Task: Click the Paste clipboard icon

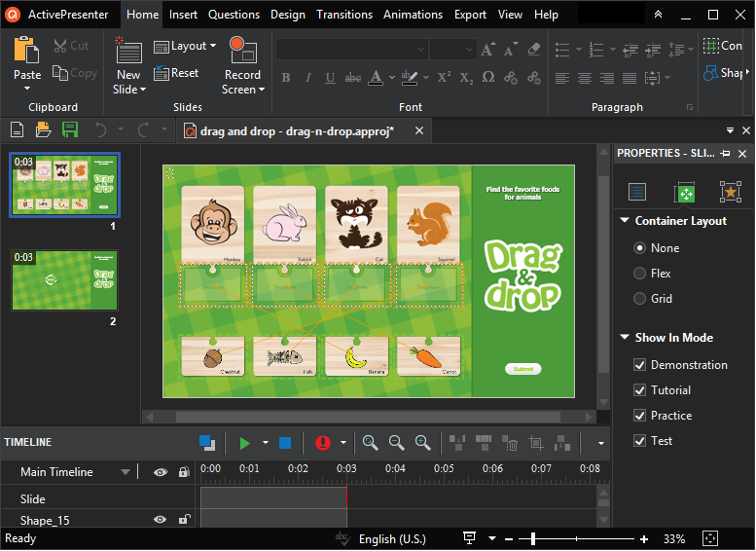Action: pos(26,51)
